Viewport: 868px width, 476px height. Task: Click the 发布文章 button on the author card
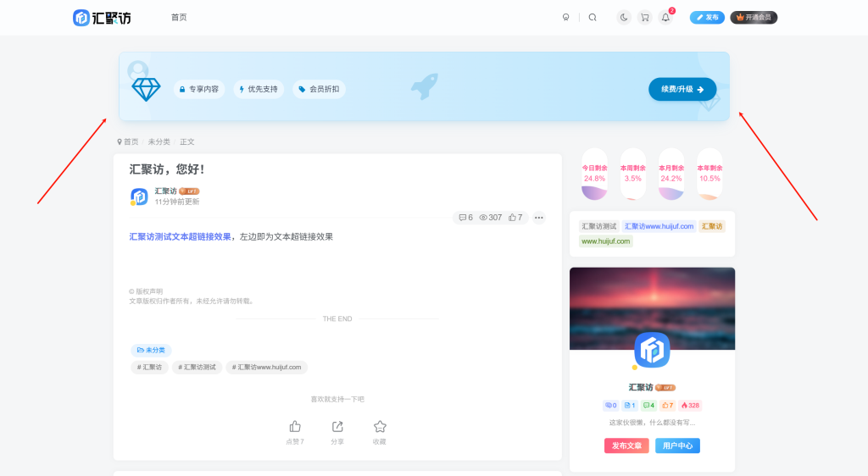coord(626,446)
